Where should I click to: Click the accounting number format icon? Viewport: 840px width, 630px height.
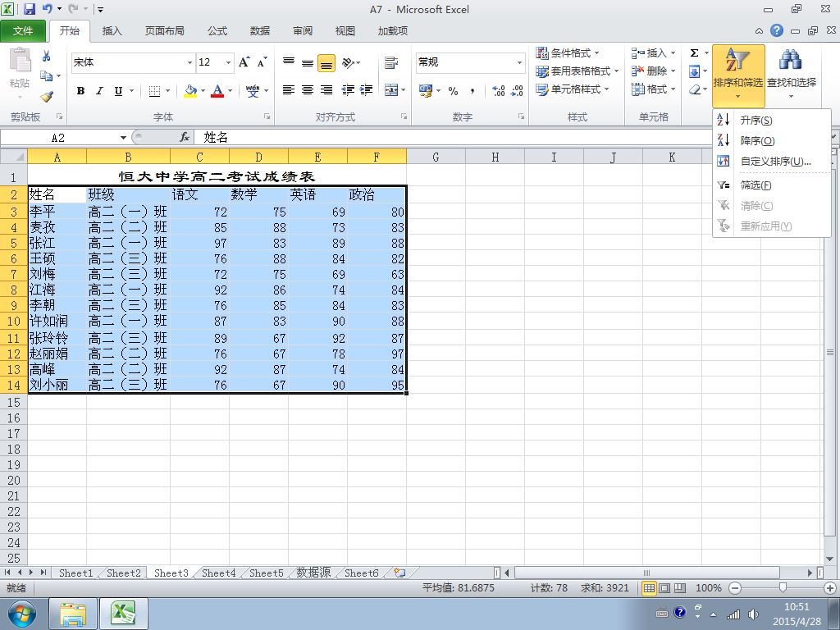426,90
